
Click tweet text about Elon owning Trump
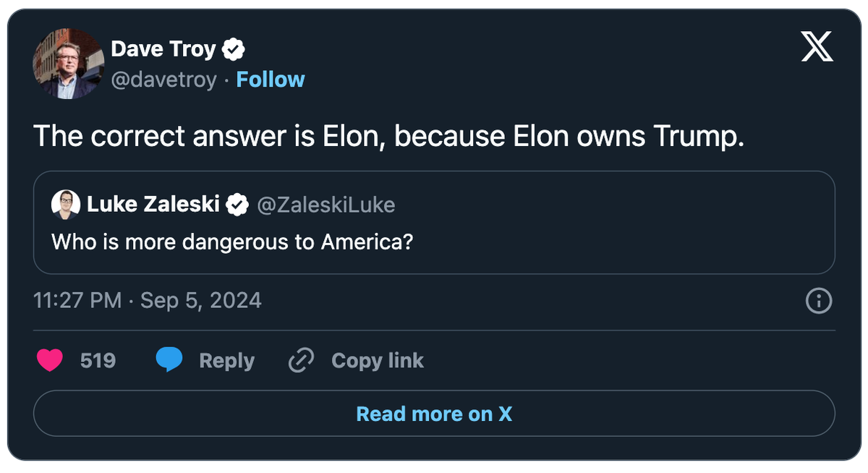tap(389, 136)
